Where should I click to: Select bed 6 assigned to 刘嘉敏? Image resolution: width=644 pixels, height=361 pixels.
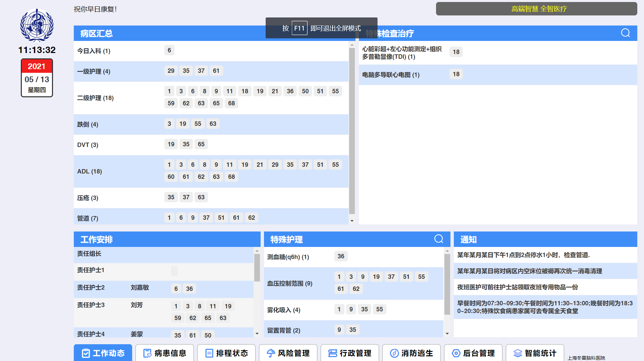(x=176, y=289)
